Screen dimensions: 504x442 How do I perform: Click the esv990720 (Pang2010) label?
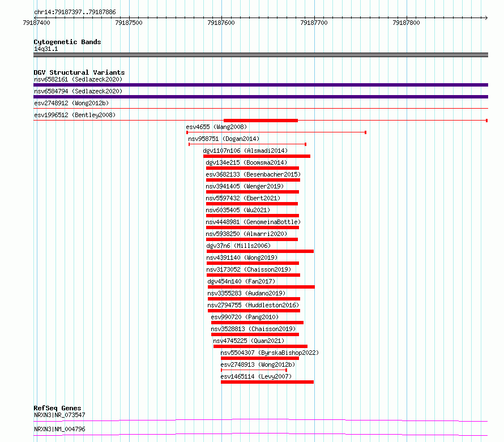245,317
